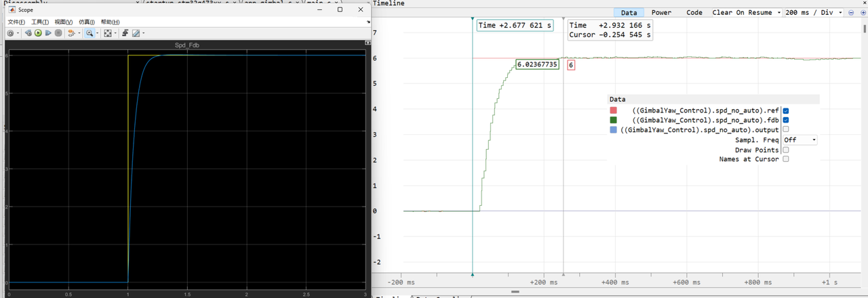Open the 帮助(H) menu in Scope
Screen dimensions: 868x298
click(x=110, y=22)
